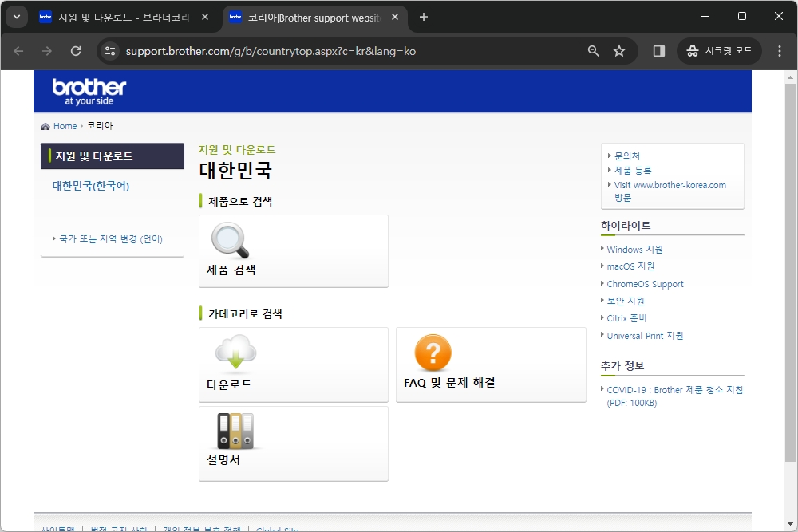Screen dimensions: 798x532
Task: Open COVID-19 Brother 제품 청소 지침 PDF link
Action: [x=675, y=396]
